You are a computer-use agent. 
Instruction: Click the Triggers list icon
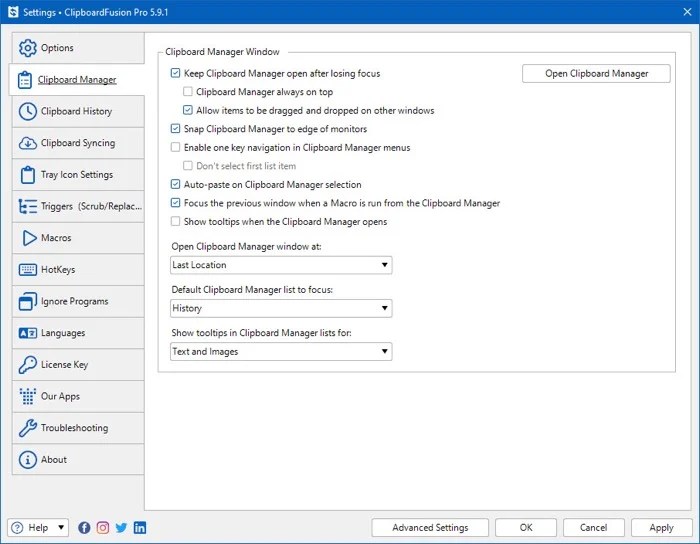pyautogui.click(x=28, y=206)
